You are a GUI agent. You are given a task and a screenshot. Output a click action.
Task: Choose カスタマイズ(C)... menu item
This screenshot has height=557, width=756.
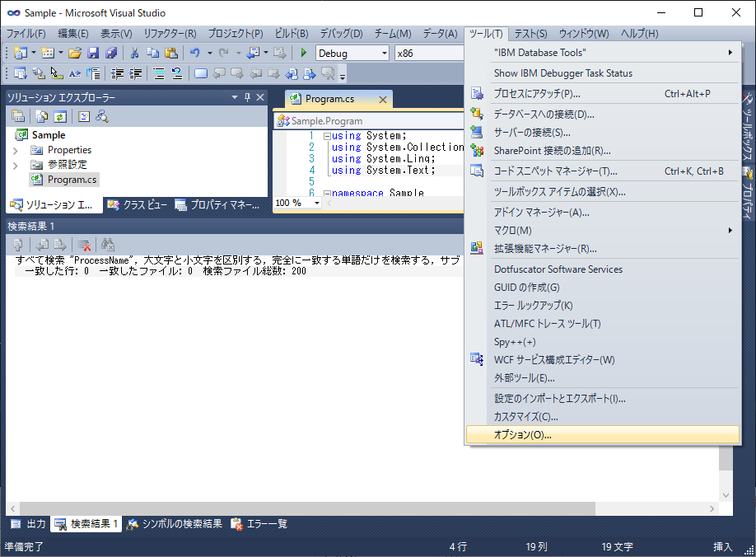pos(603,417)
